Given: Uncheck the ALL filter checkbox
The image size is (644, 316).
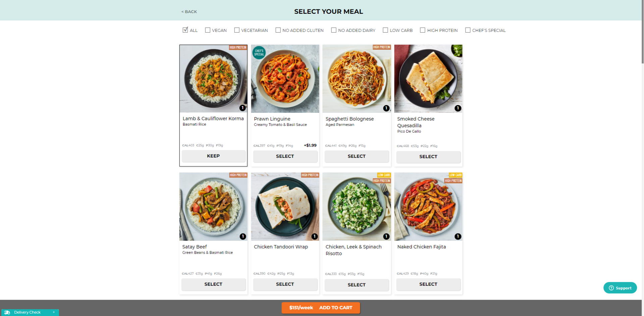Looking at the screenshot, I should (185, 30).
